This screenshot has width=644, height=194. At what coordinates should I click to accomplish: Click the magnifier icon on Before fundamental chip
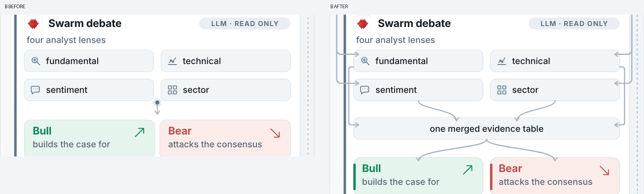[x=36, y=61]
